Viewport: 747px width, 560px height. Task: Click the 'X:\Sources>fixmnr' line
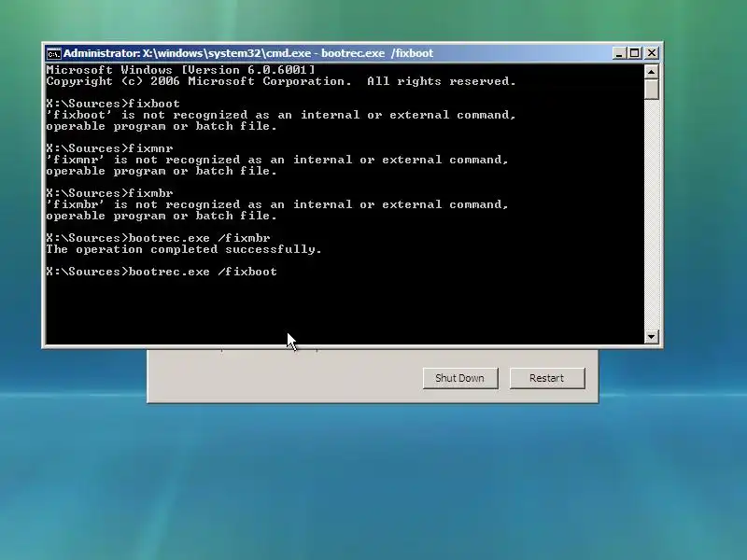pyautogui.click(x=109, y=148)
